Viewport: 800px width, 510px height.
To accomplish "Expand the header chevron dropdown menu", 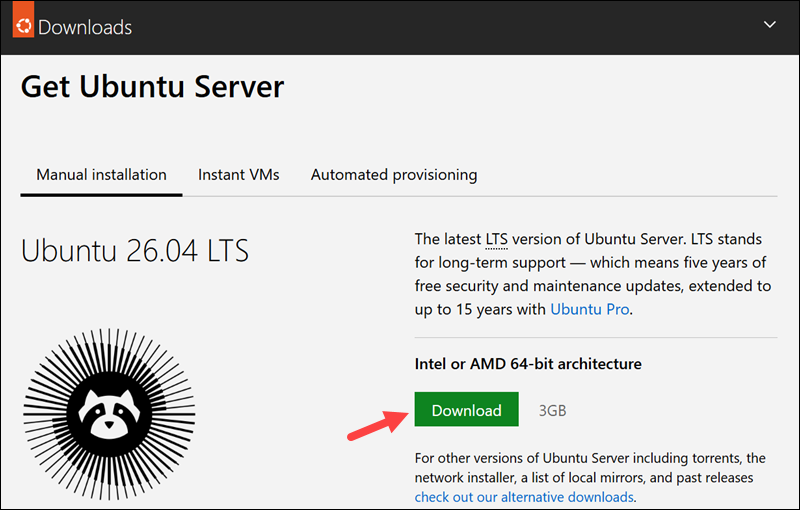I will tap(769, 24).
